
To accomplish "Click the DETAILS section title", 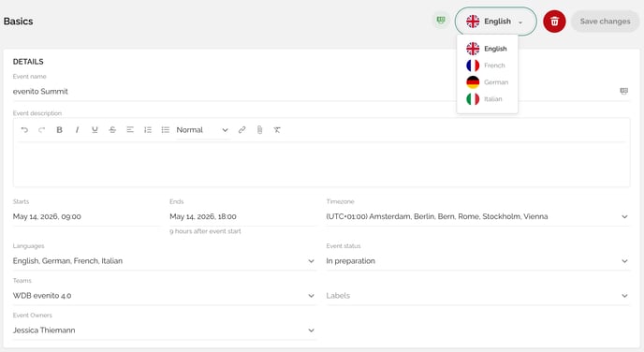I will (28, 62).
